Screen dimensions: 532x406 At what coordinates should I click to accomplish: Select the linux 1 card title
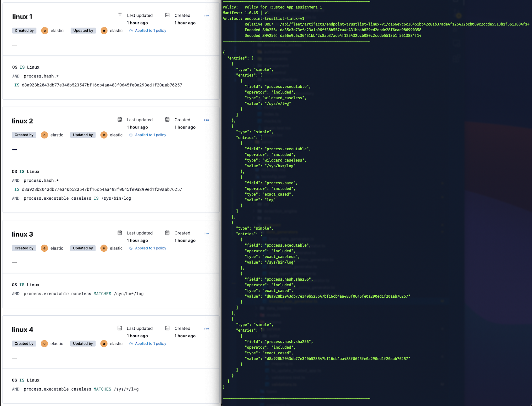tap(22, 17)
